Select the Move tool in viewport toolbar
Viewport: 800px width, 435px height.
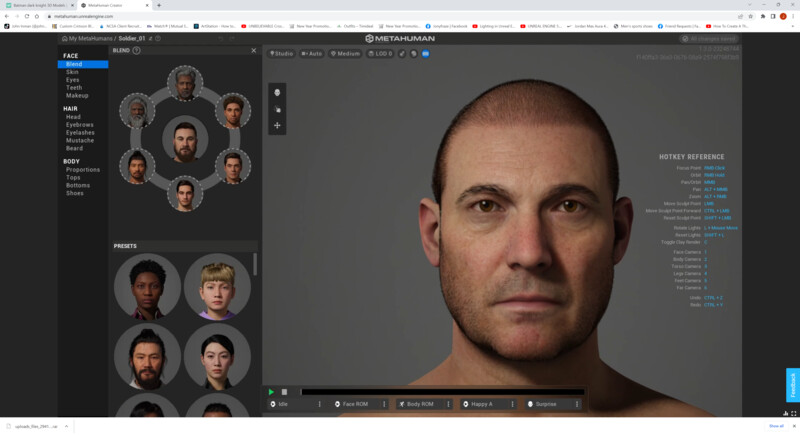[x=277, y=126]
